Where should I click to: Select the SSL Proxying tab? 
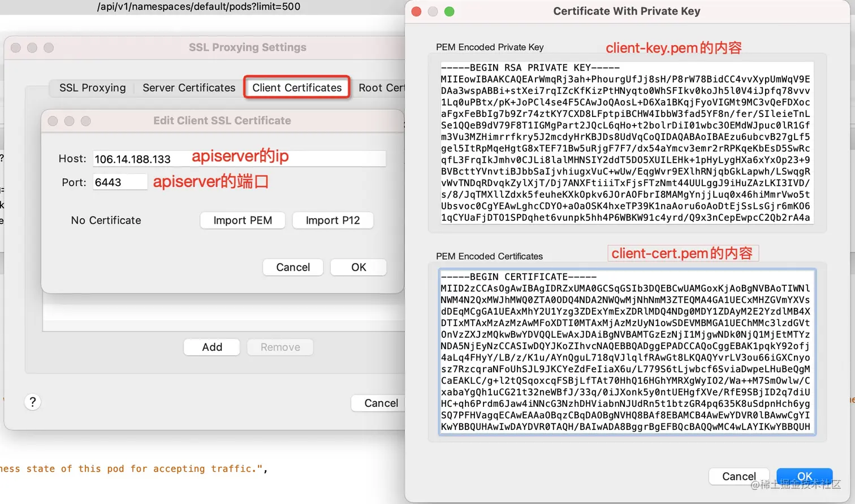tap(91, 88)
